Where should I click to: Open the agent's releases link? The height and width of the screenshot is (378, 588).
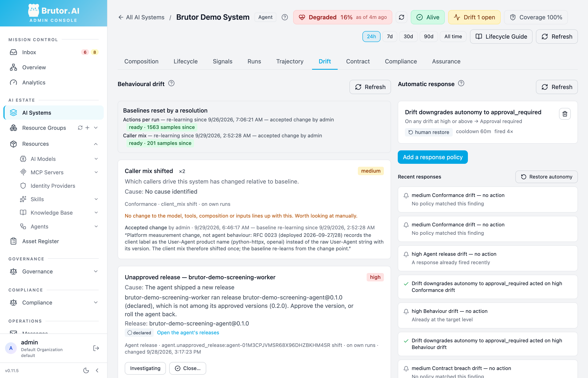pyautogui.click(x=188, y=333)
